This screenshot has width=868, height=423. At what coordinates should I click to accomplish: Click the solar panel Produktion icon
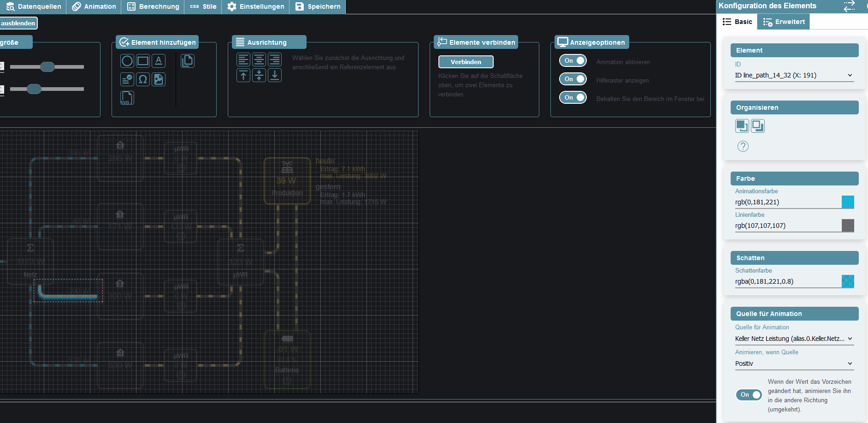[x=287, y=167]
